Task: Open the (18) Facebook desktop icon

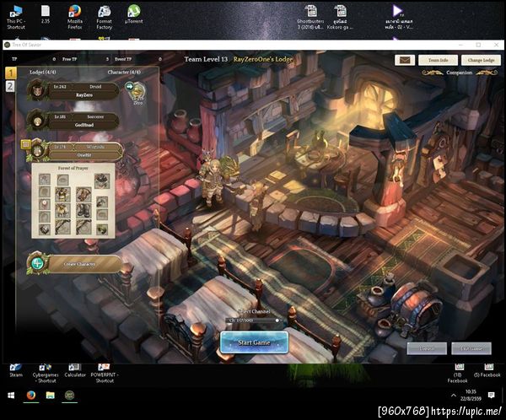Action: coord(458,374)
